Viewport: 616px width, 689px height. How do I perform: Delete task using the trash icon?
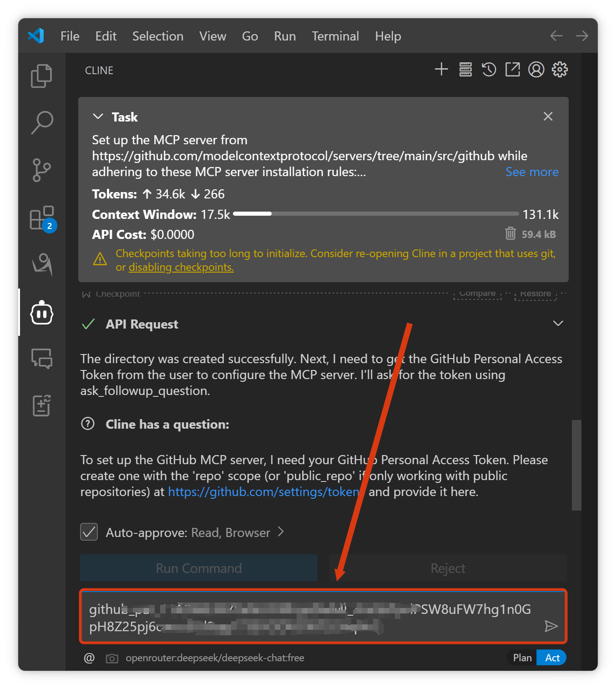tap(510, 233)
